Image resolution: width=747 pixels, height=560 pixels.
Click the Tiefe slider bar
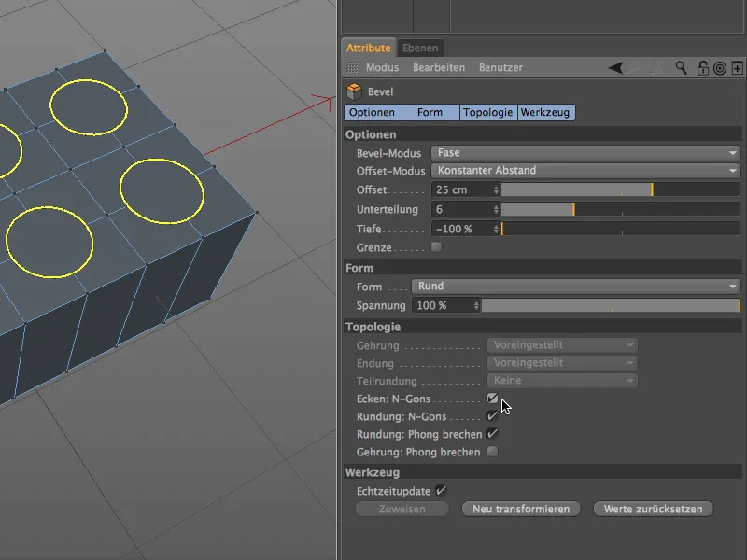[620, 229]
